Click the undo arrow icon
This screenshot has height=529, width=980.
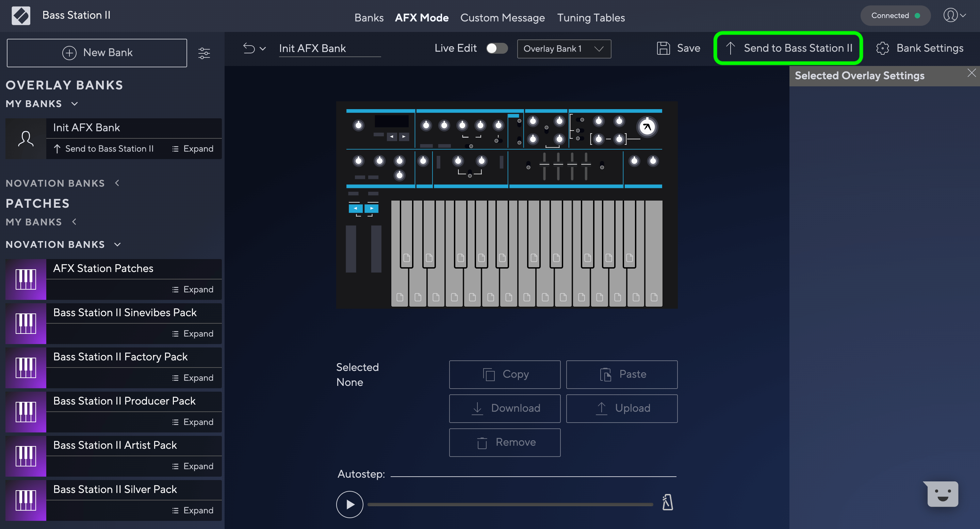point(249,48)
